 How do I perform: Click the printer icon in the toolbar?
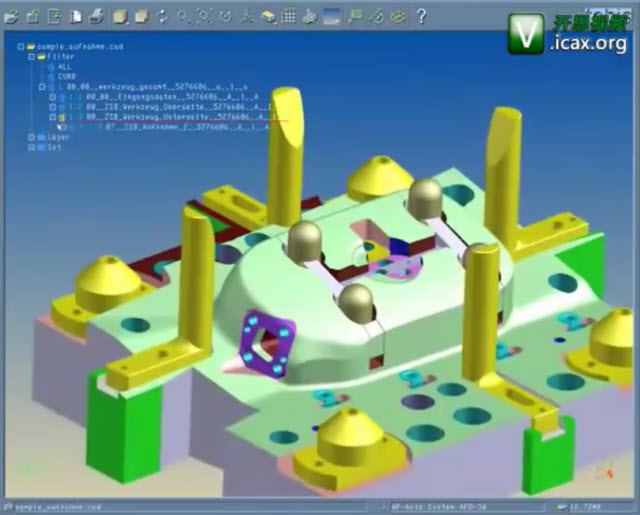(x=96, y=17)
